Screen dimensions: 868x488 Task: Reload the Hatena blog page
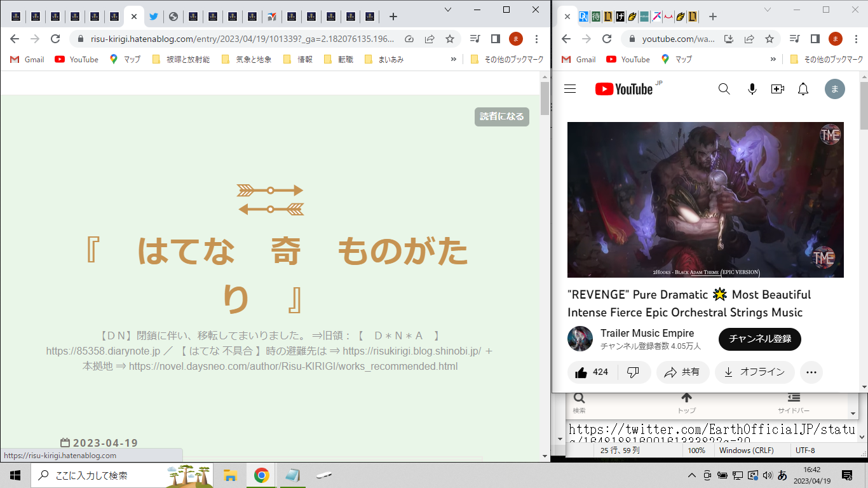pyautogui.click(x=55, y=39)
